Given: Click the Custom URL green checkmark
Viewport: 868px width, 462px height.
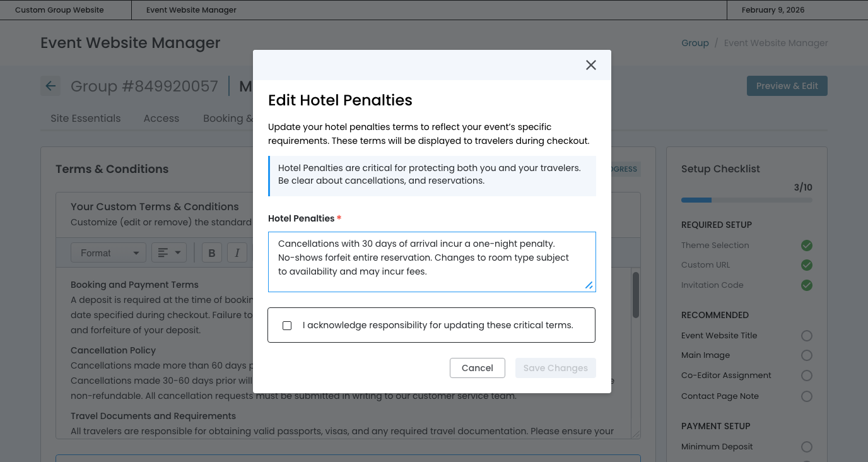Looking at the screenshot, I should (x=806, y=265).
